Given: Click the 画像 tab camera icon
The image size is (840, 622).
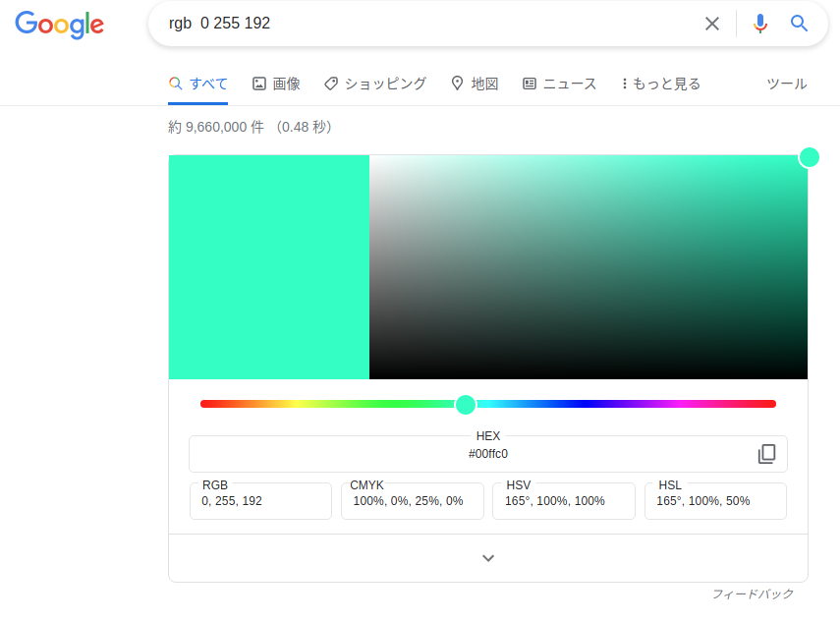Looking at the screenshot, I should [x=257, y=84].
